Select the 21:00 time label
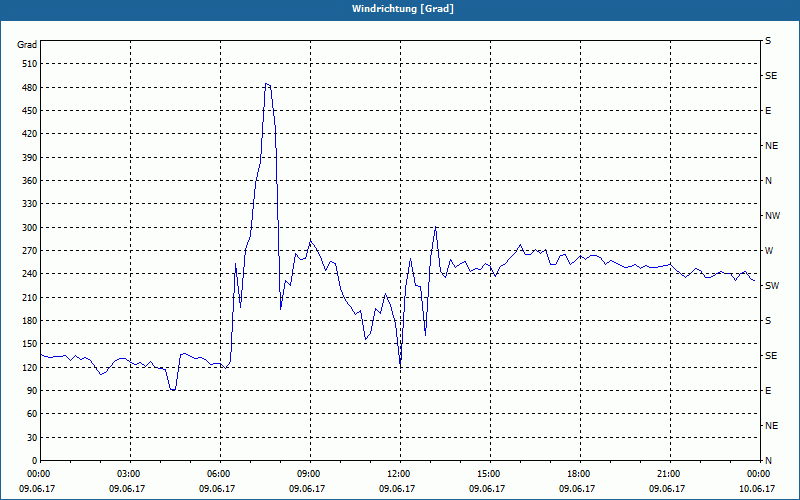 [x=667, y=474]
